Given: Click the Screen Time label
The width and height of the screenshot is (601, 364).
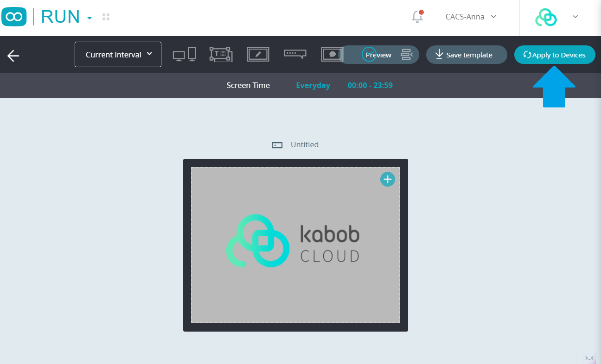Looking at the screenshot, I should (248, 85).
